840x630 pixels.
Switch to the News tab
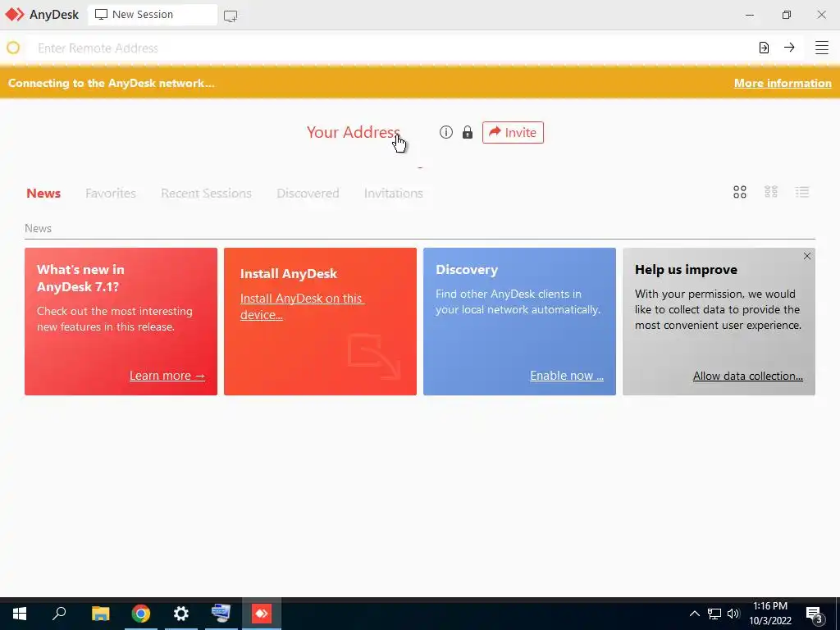click(x=43, y=193)
